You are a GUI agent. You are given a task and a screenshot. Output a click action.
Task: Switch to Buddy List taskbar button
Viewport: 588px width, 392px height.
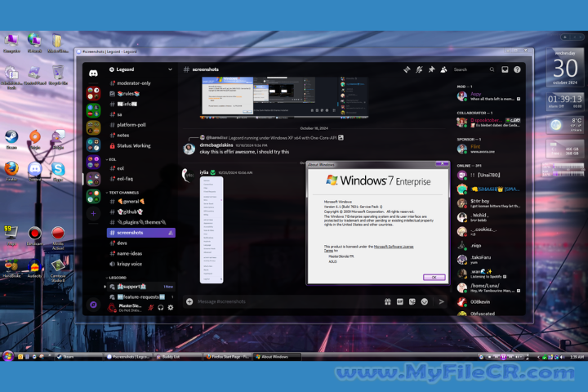coord(178,357)
